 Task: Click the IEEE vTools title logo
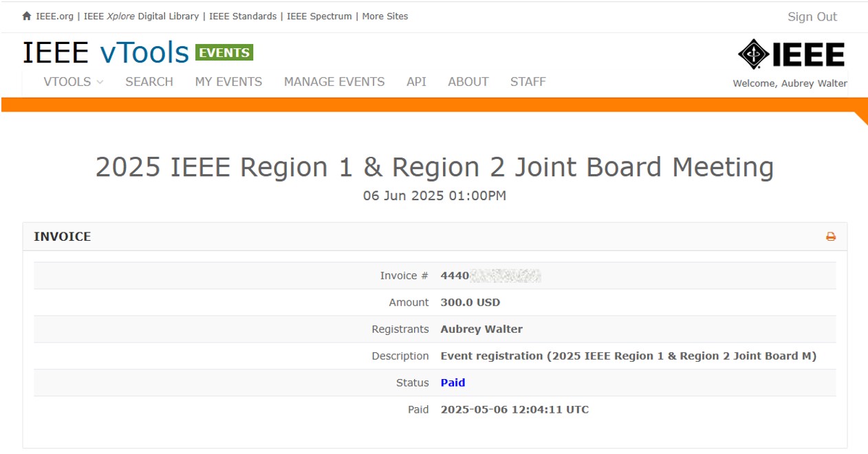tap(106, 53)
